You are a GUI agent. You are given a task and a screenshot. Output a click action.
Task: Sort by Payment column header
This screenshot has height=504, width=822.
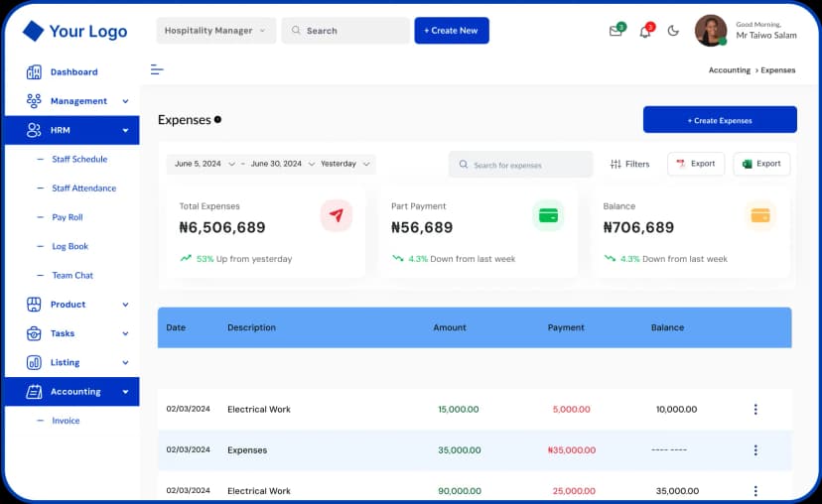(x=566, y=327)
